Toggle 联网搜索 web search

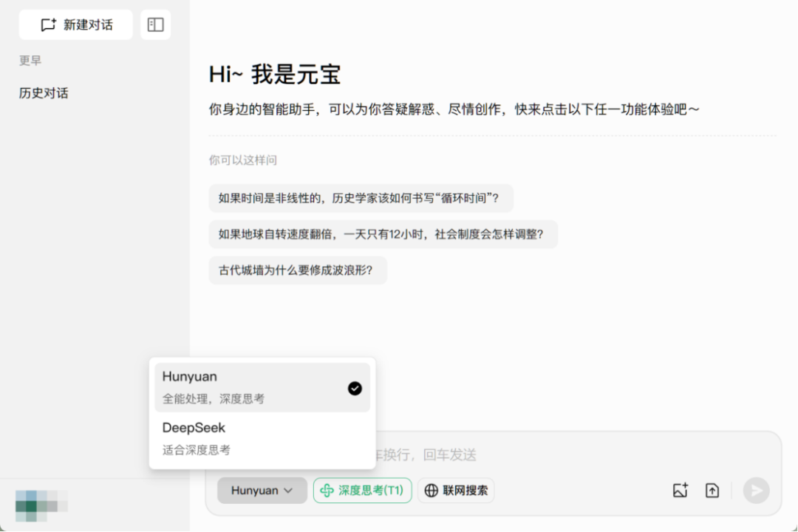point(456,491)
